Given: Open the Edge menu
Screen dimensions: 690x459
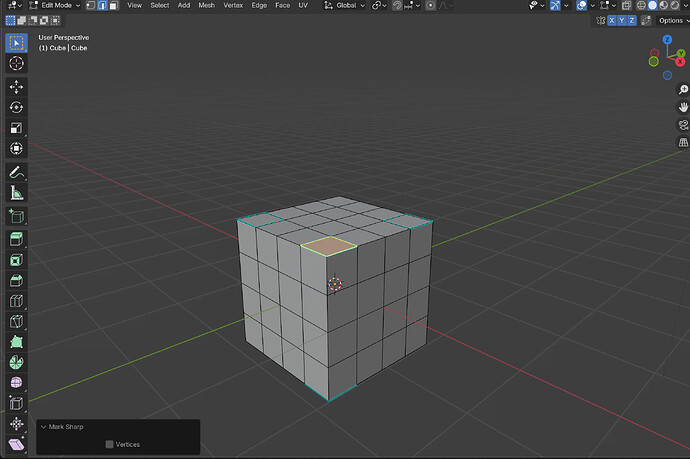Looking at the screenshot, I should (x=259, y=5).
